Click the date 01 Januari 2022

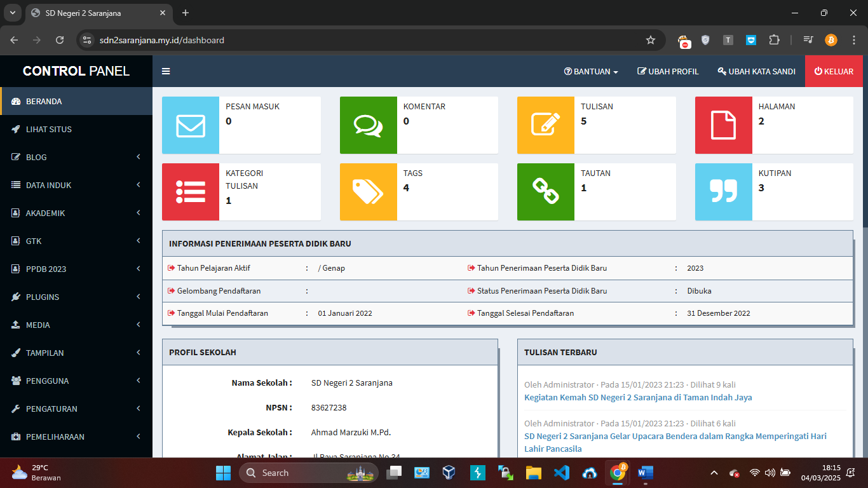(x=345, y=313)
